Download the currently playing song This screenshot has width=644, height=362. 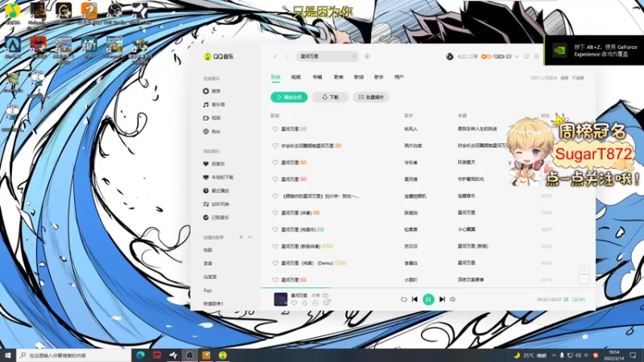[304, 303]
